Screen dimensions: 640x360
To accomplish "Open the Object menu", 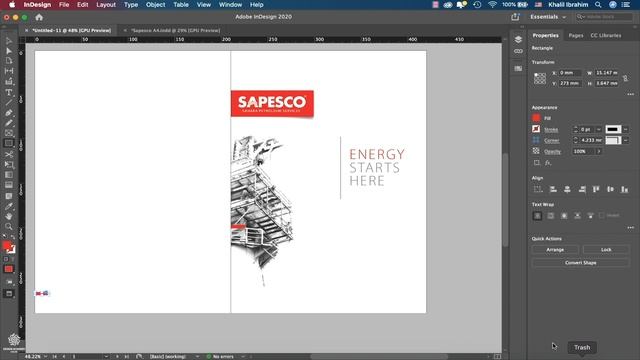I will click(156, 5).
